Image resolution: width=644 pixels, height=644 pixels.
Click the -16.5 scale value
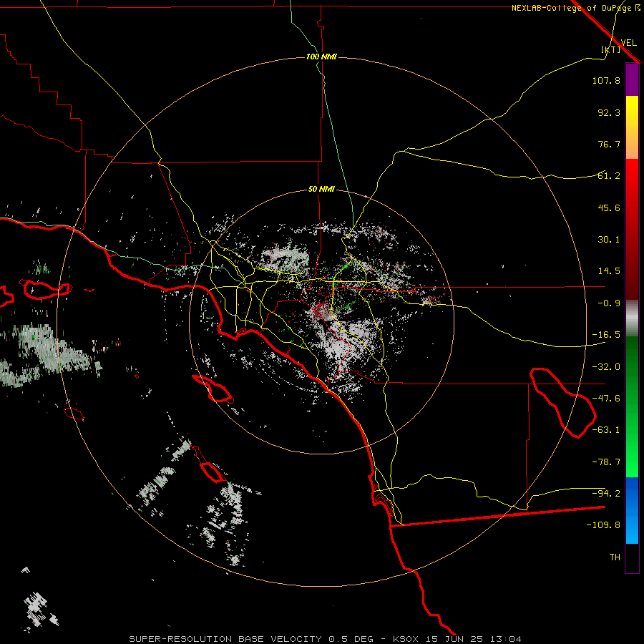pyautogui.click(x=606, y=335)
